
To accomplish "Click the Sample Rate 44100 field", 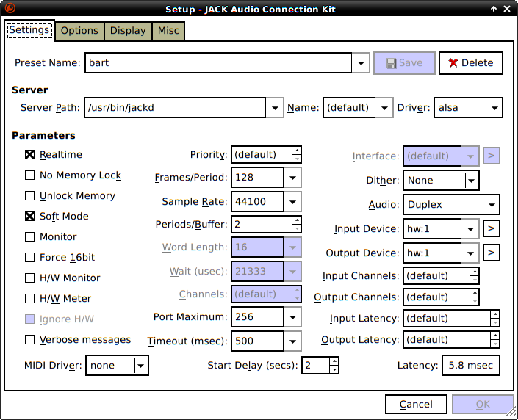I will [257, 202].
